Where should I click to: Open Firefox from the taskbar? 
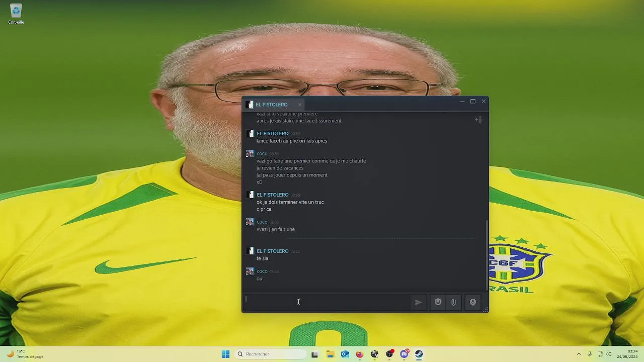click(359, 354)
